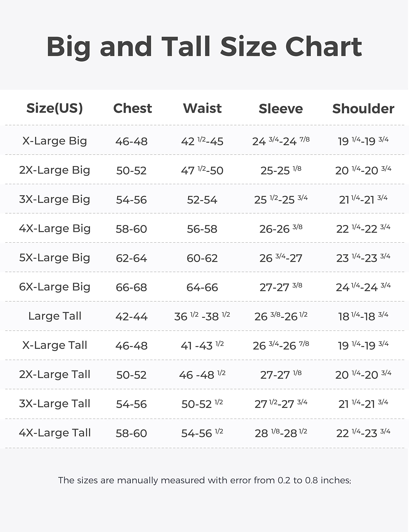Image resolution: width=409 pixels, height=532 pixels.
Task: Click the Big and Tall Size Chart title
Action: coord(204,47)
